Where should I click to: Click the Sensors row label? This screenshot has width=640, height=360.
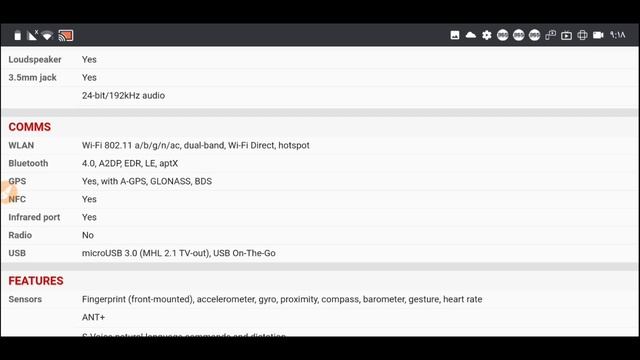[x=25, y=299]
